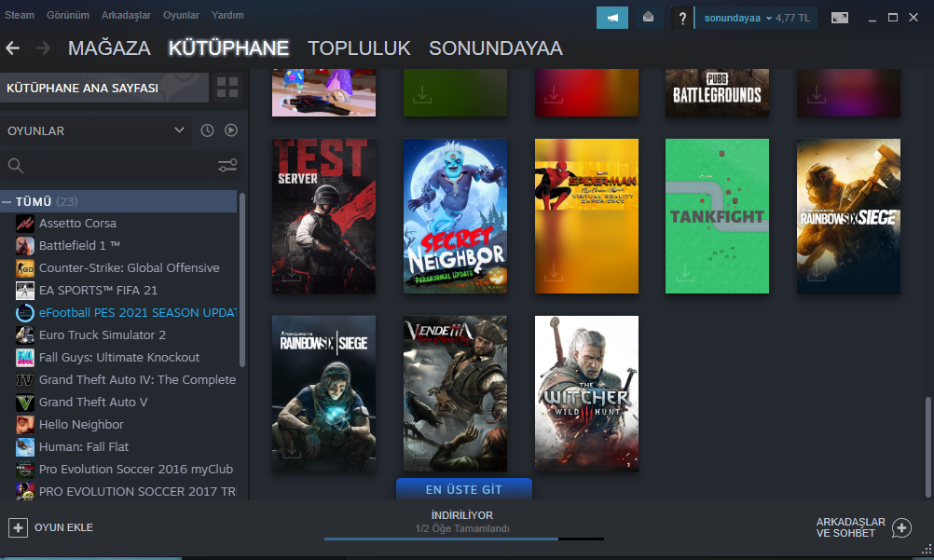Click the FIFA 21 game icon
This screenshot has height=560, width=934.
(x=25, y=290)
